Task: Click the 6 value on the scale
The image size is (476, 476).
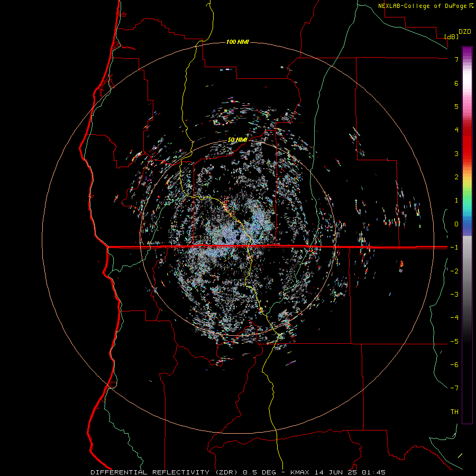Action: click(456, 83)
